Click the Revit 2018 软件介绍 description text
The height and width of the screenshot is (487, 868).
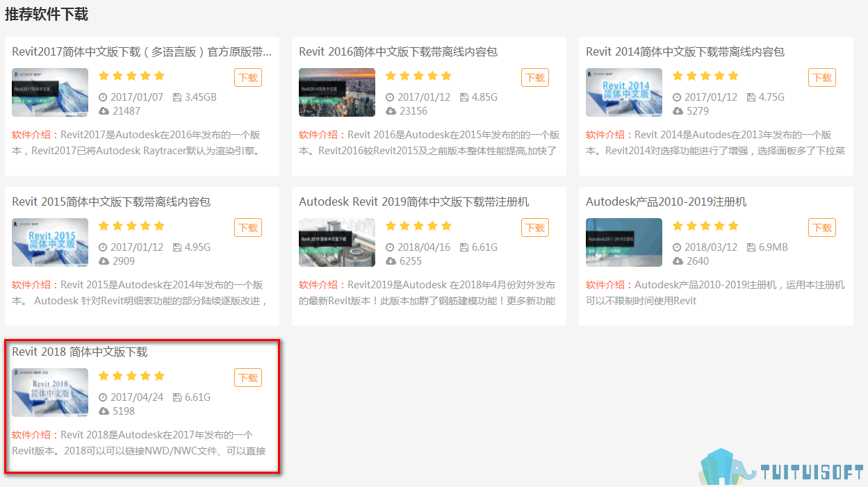(139, 443)
